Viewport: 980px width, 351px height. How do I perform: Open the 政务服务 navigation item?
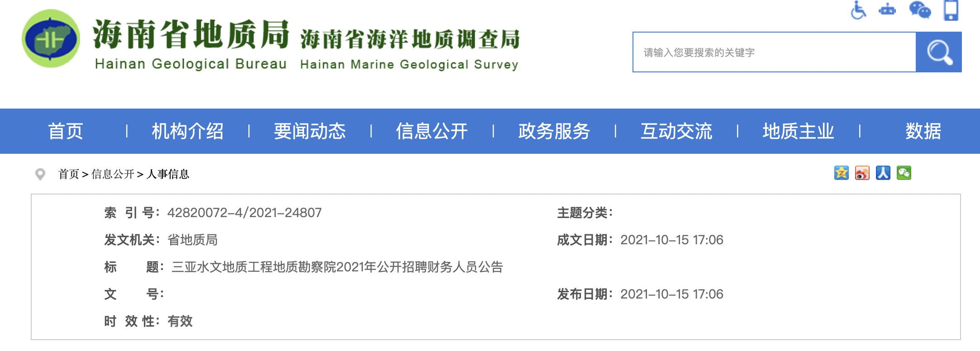[x=554, y=132]
